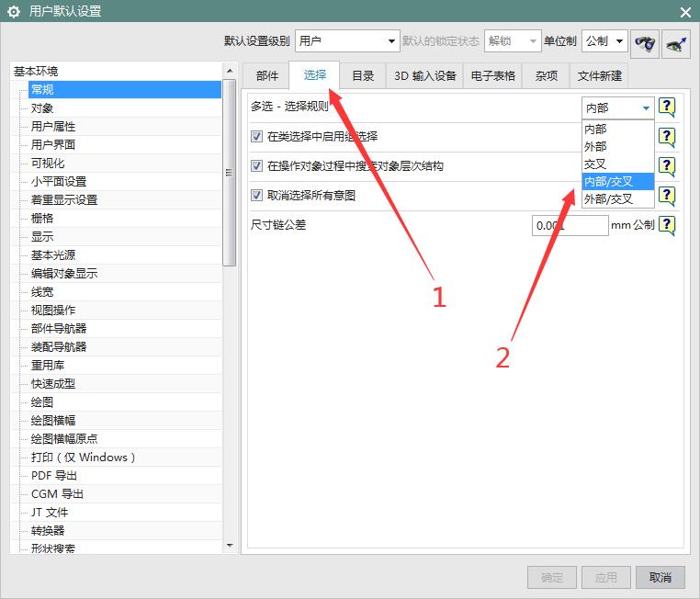The image size is (700, 599).
Task: Click the 确定 button
Action: point(552,578)
